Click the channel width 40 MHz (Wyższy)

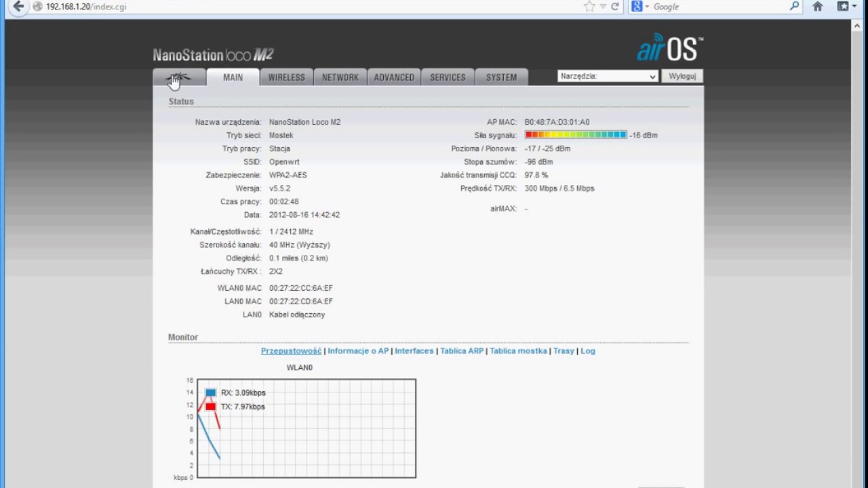(x=300, y=245)
